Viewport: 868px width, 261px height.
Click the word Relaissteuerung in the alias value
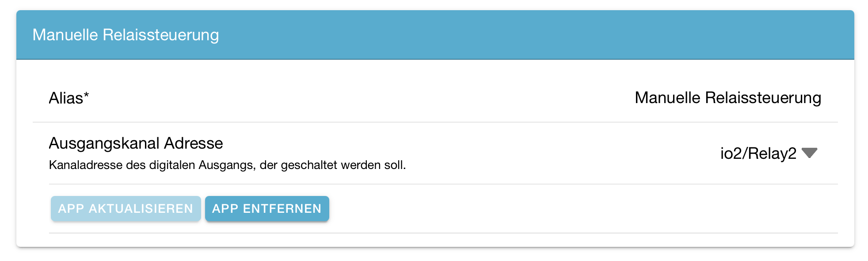tap(763, 98)
